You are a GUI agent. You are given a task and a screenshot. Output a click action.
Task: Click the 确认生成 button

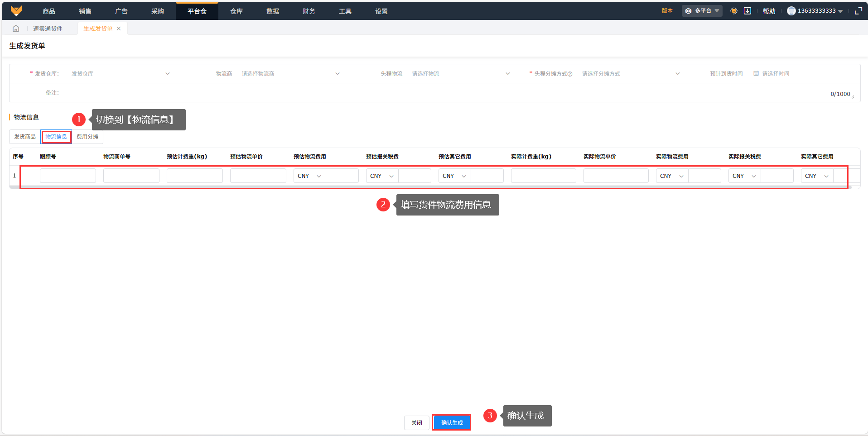pyautogui.click(x=452, y=422)
